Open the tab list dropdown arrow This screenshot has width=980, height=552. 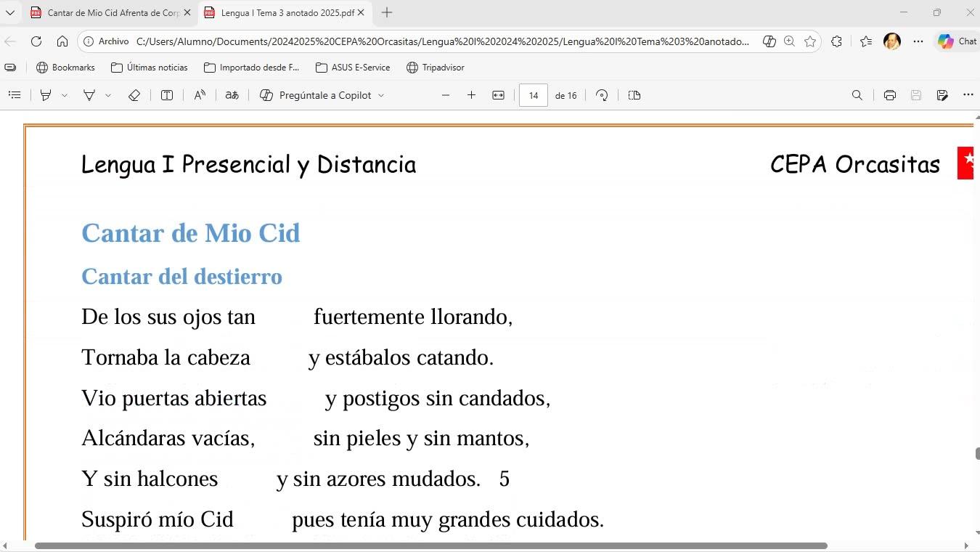[x=10, y=12]
